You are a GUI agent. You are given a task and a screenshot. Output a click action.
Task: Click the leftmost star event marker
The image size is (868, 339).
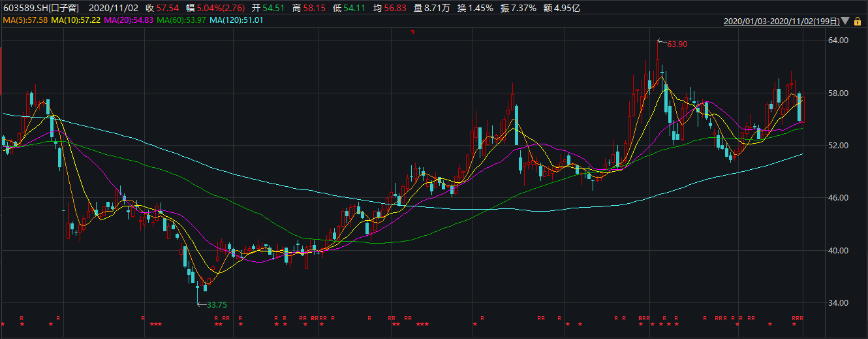3,325
